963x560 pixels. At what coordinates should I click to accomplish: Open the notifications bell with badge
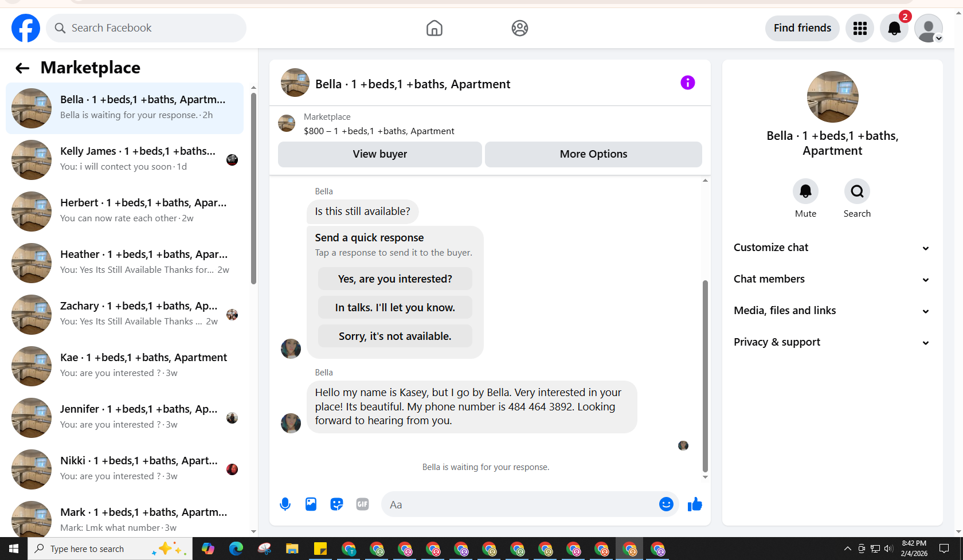point(894,28)
